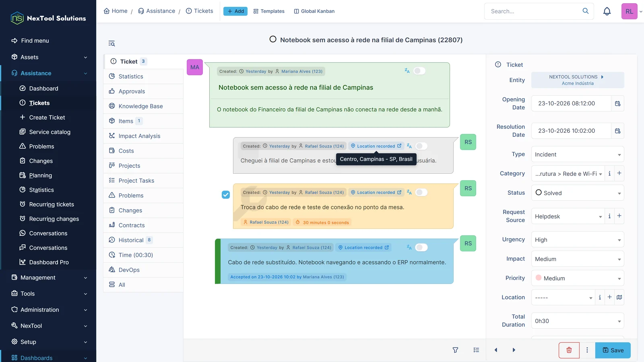Open Service catalog in sidebar
This screenshot has height=362, width=644.
tap(50, 132)
